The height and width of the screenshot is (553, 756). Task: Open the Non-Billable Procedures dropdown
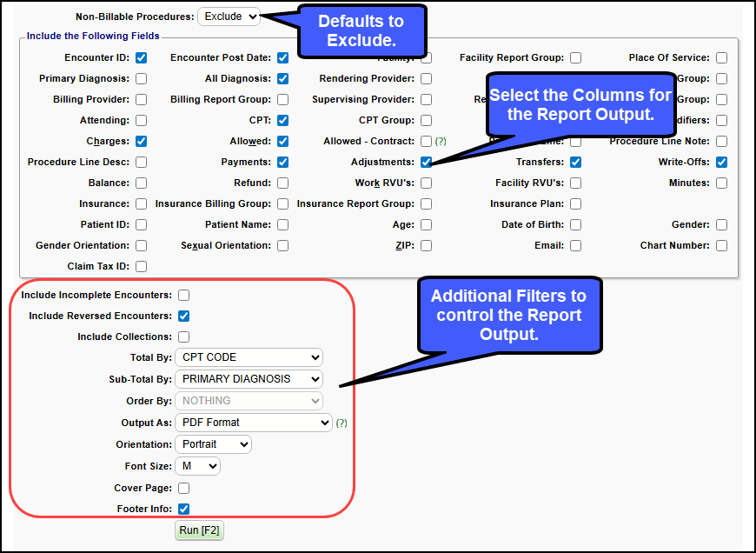pos(229,17)
